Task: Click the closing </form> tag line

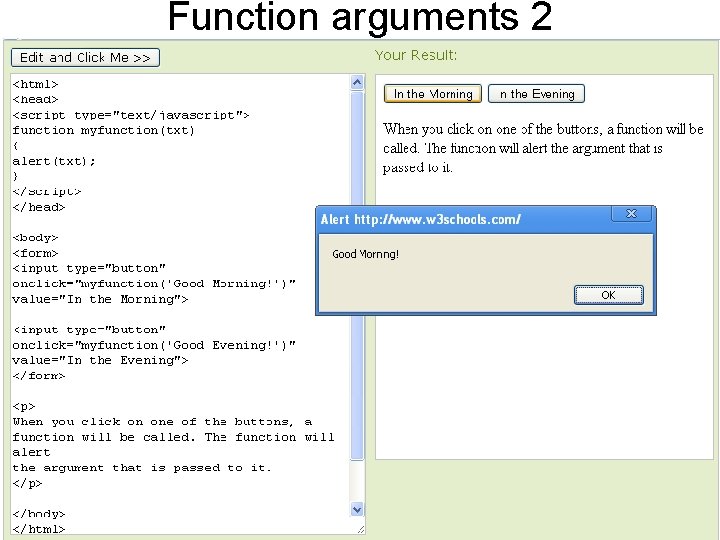Action: [x=39, y=376]
